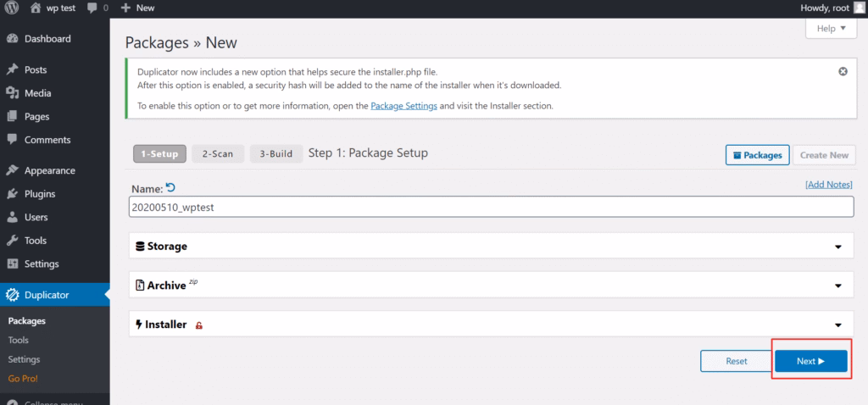This screenshot has width=868, height=405.
Task: Open the Help dropdown
Action: click(831, 28)
